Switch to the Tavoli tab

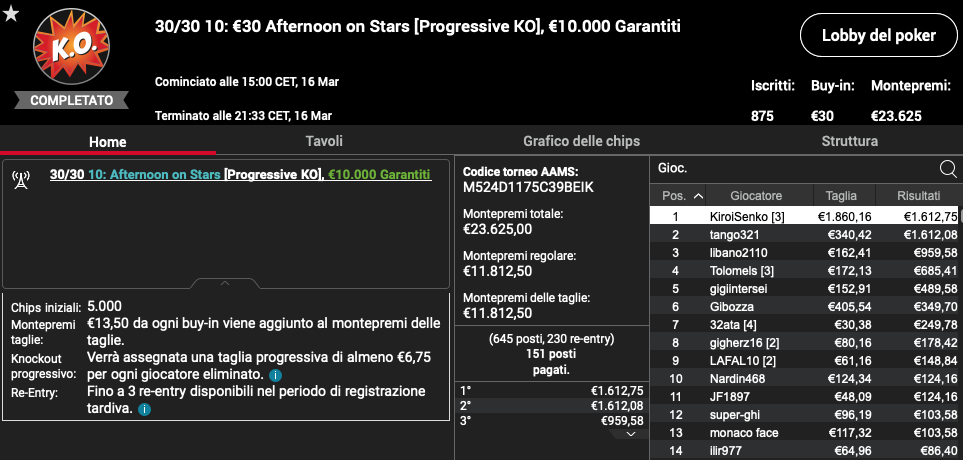(x=324, y=141)
